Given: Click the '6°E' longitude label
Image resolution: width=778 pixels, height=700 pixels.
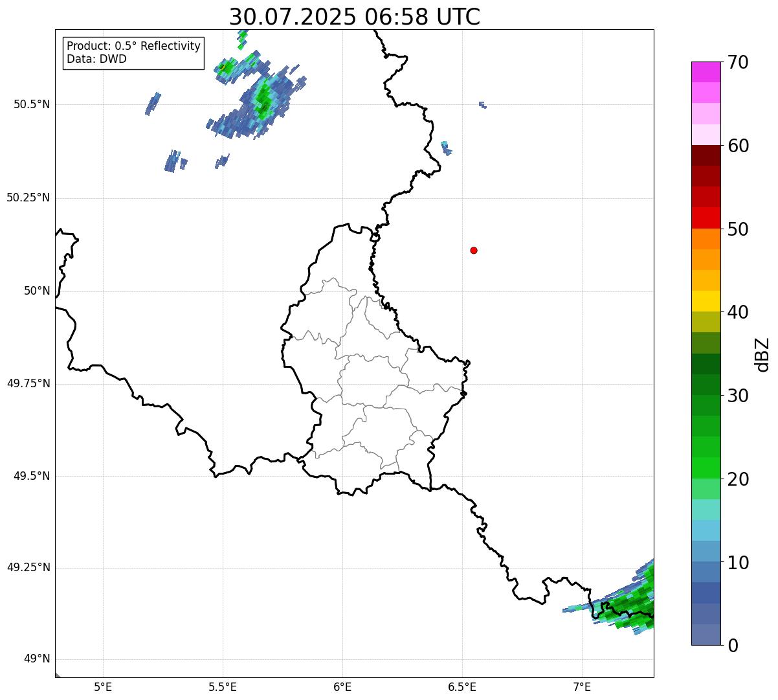Looking at the screenshot, I should [342, 686].
